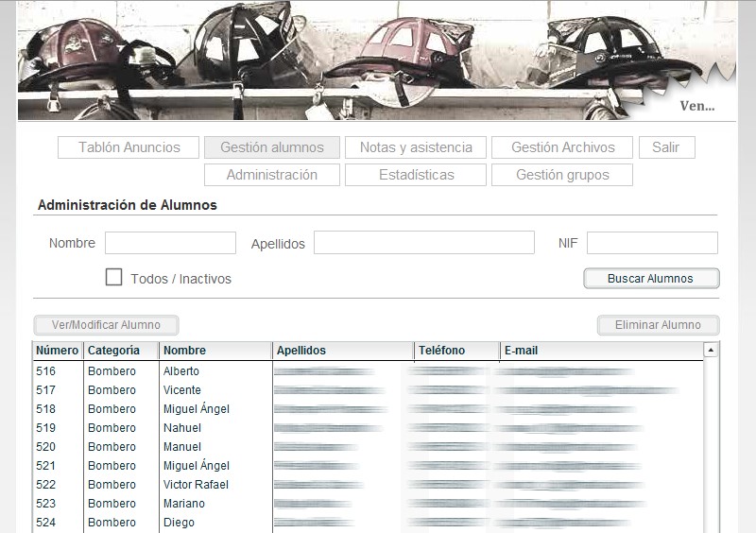Click the name Manuel in table

181,447
